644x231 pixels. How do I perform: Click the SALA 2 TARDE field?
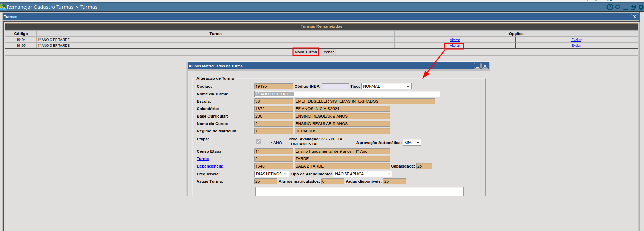tap(342, 166)
